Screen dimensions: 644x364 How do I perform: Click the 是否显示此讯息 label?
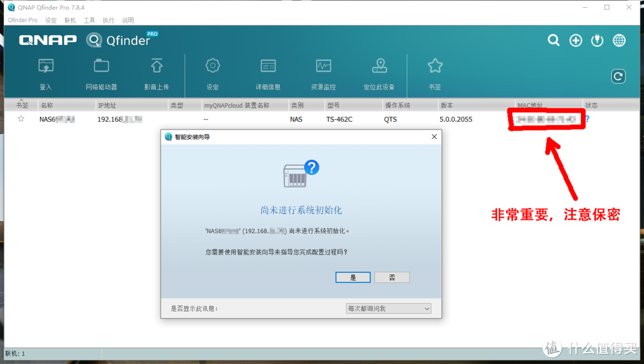pos(194,309)
